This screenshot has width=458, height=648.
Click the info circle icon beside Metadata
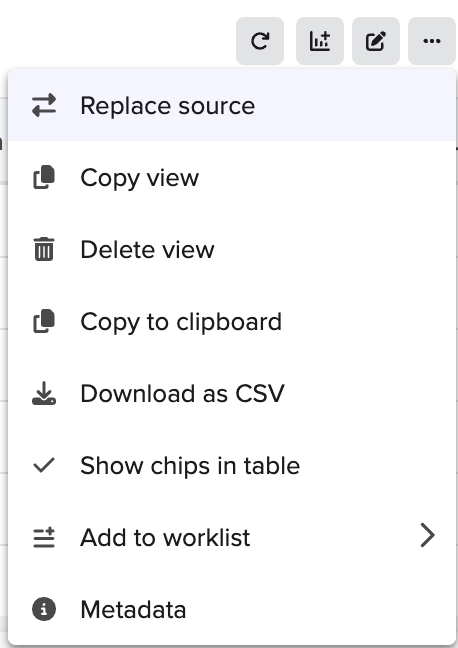[44, 609]
